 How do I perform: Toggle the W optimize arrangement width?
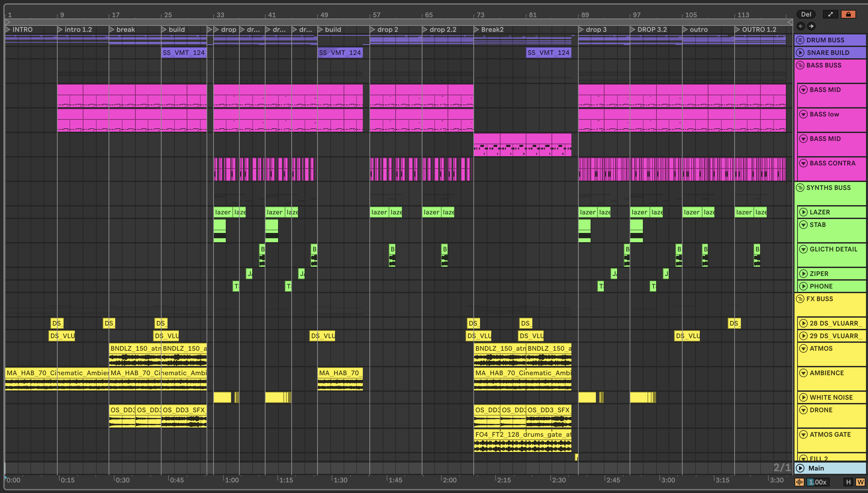pyautogui.click(x=860, y=482)
